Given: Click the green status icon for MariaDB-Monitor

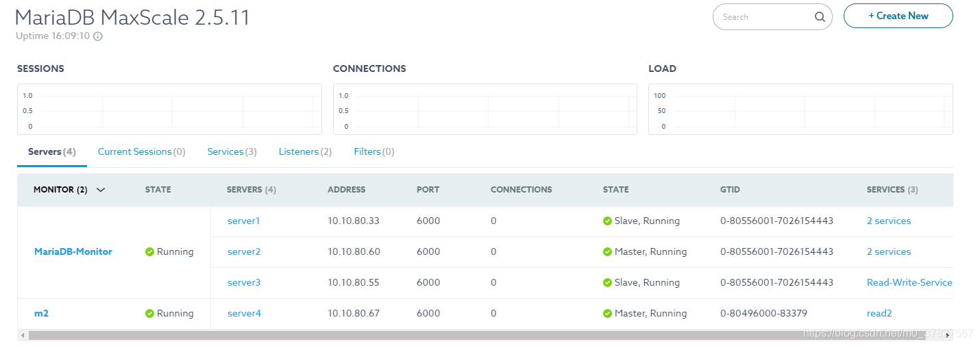Looking at the screenshot, I should tap(149, 251).
